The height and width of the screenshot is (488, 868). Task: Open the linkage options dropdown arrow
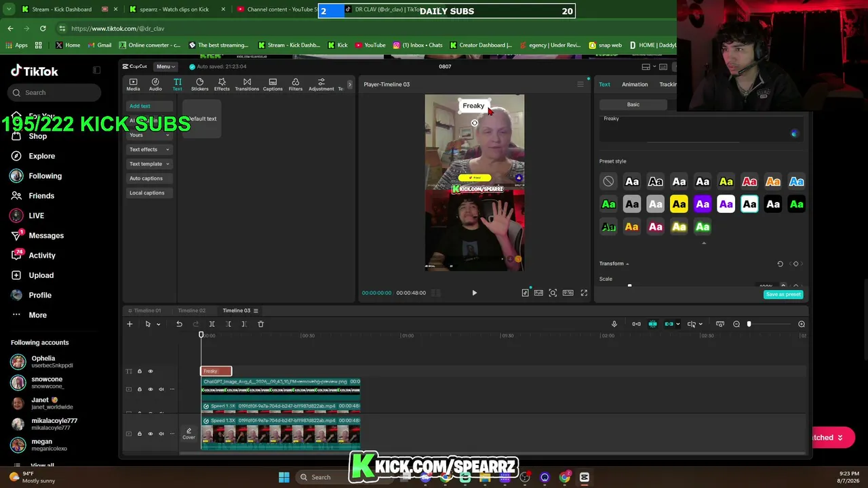[x=677, y=324]
